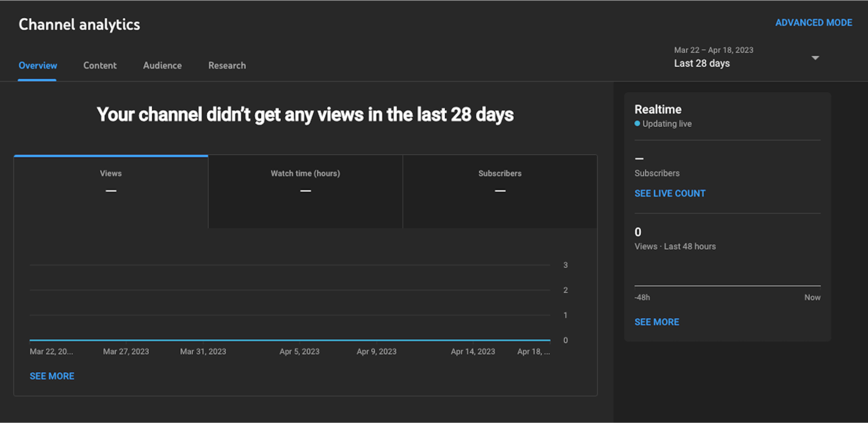868x423 pixels.
Task: Click the 0 views in last 48 hours
Action: point(638,232)
